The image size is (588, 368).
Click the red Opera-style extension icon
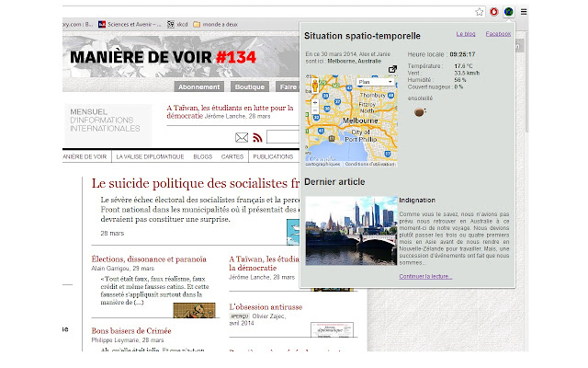pos(494,12)
